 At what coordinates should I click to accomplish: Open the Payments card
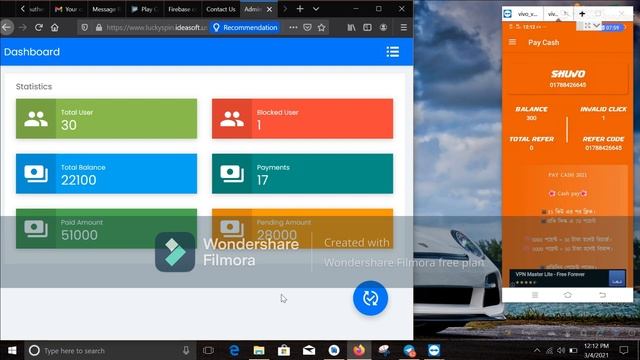(302, 174)
